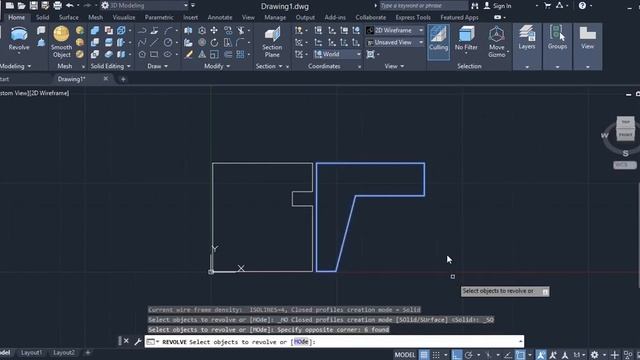
Task: Toggle object snap tracking in status bar
Action: [x=508, y=355]
